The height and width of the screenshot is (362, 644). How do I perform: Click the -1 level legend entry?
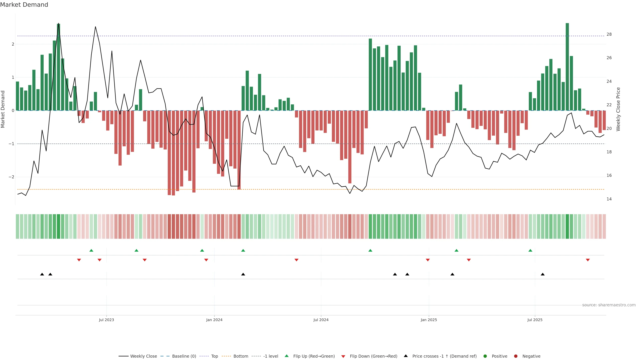pyautogui.click(x=271, y=356)
